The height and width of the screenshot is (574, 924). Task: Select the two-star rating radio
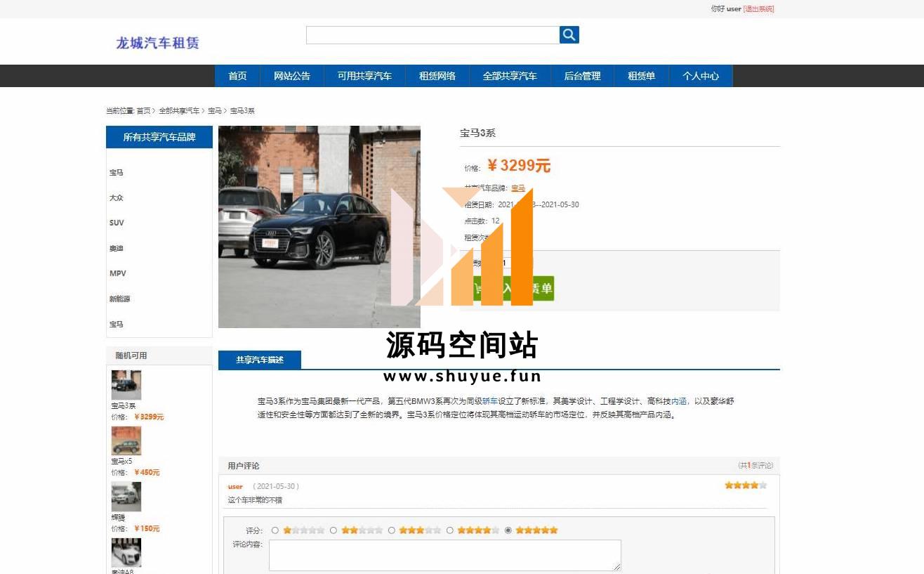(x=334, y=530)
